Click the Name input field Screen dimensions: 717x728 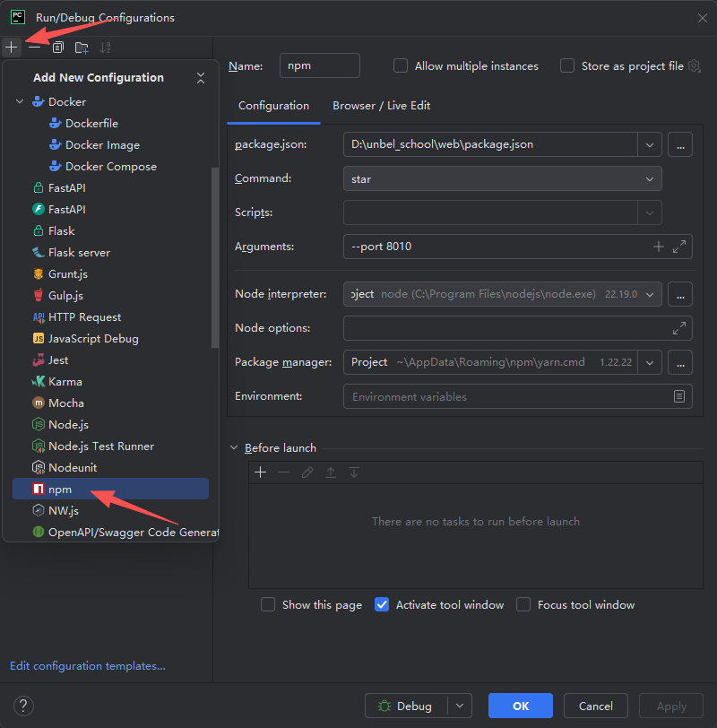click(320, 65)
